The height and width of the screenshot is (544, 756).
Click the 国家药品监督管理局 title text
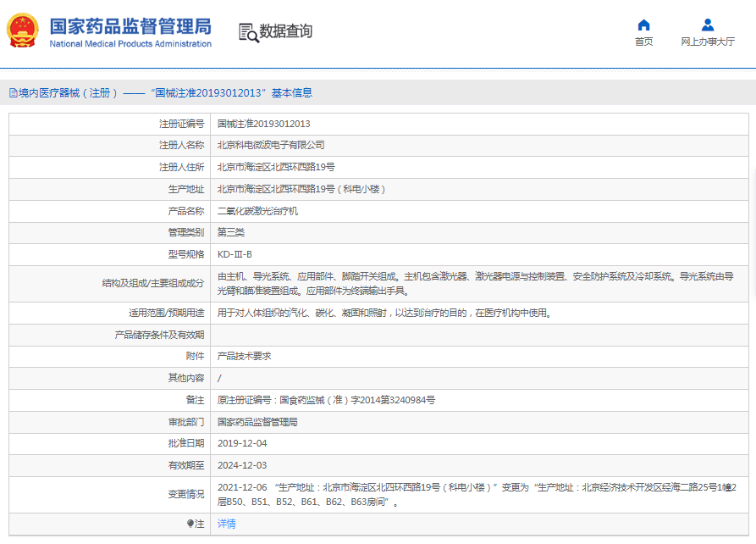[x=130, y=26]
